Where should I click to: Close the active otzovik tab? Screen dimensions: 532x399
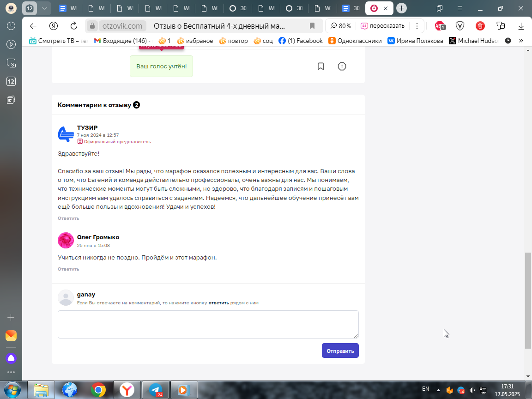pos(386,8)
